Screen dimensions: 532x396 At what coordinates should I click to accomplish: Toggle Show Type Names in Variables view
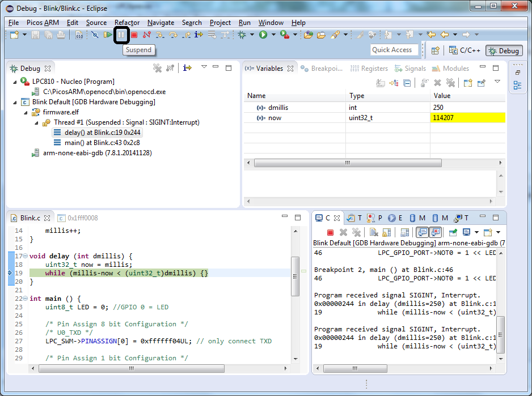click(381, 83)
